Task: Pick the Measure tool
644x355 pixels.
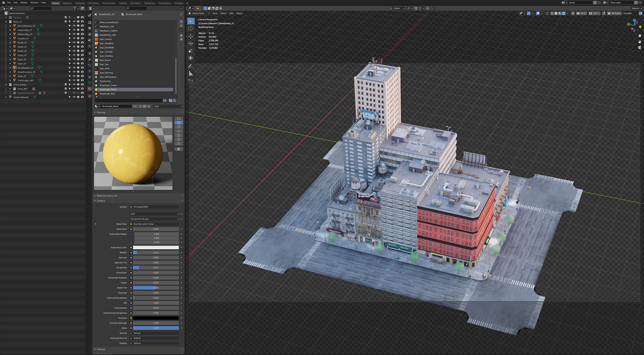Action: pos(191,73)
